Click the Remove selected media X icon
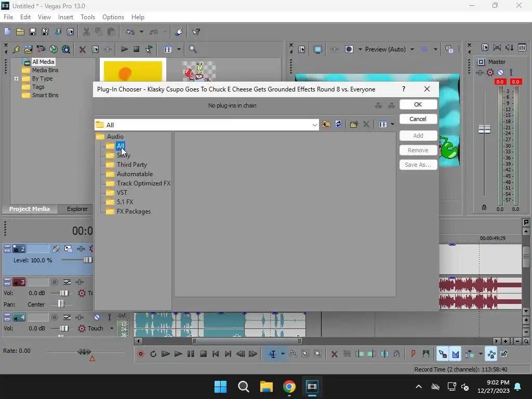Viewport: 532px width, 399px height. point(82,49)
